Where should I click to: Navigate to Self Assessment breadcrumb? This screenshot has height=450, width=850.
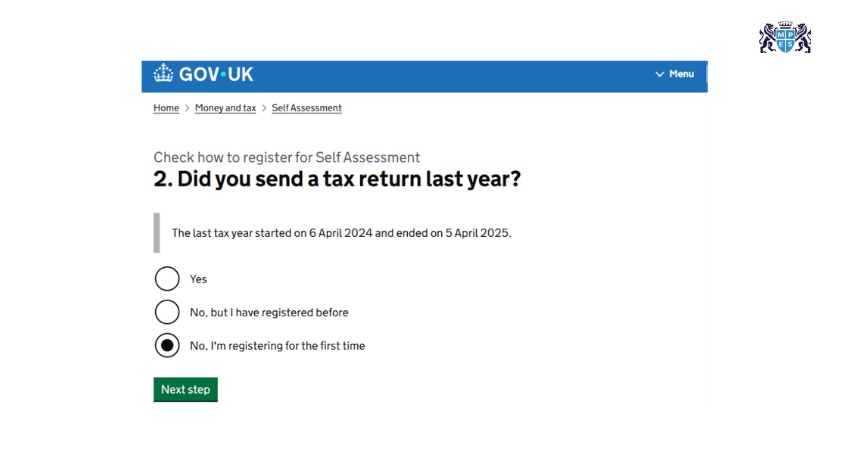[x=306, y=108]
